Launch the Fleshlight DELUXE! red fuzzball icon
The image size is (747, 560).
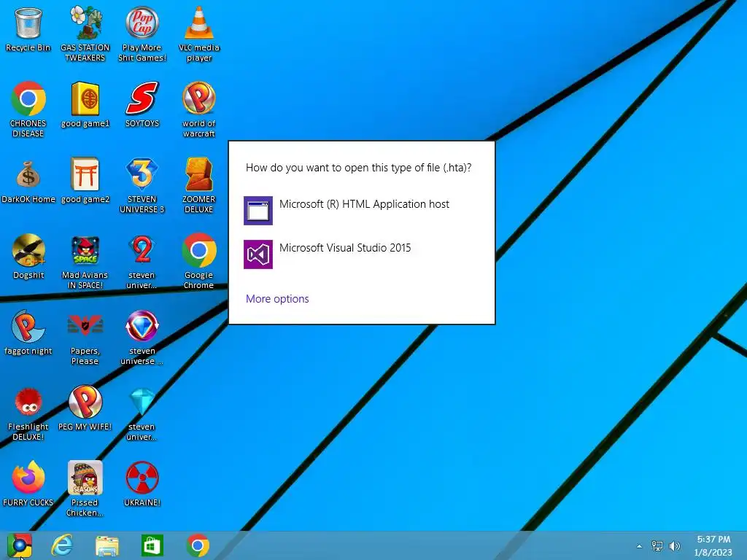tap(28, 413)
